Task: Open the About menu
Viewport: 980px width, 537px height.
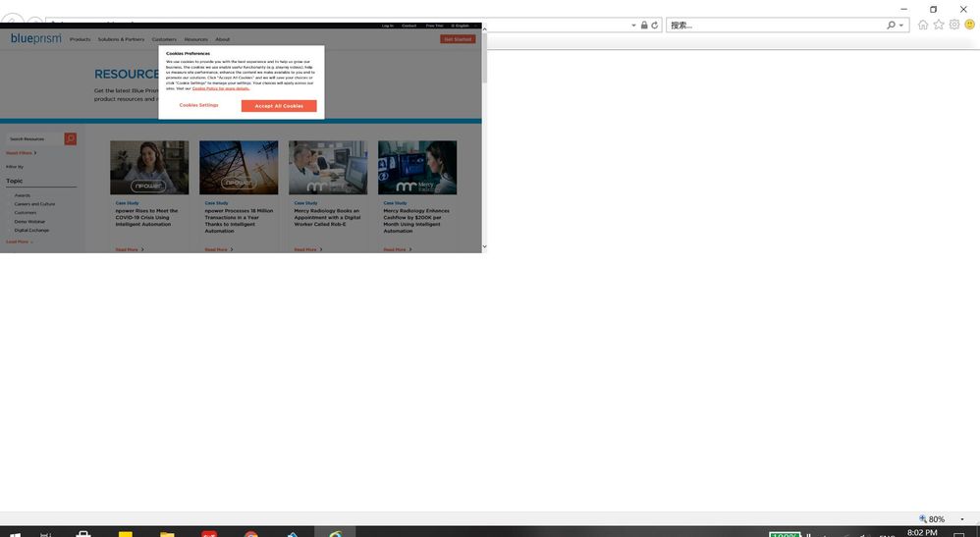Action: pos(223,39)
